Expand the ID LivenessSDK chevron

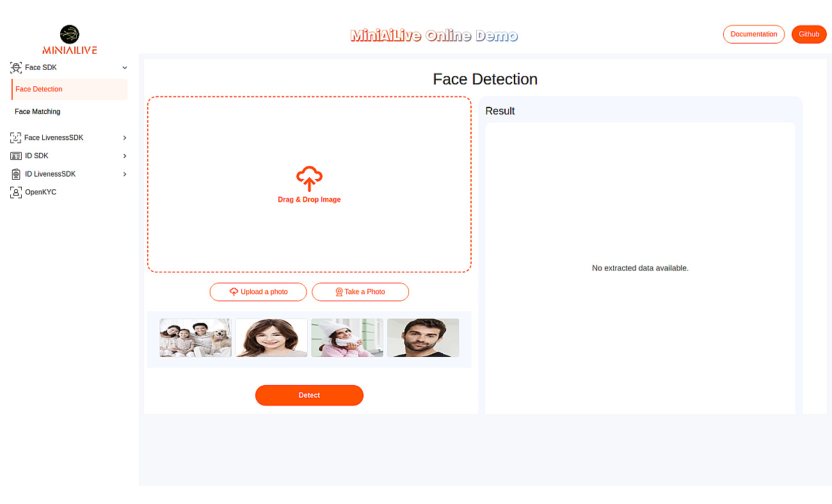(125, 174)
